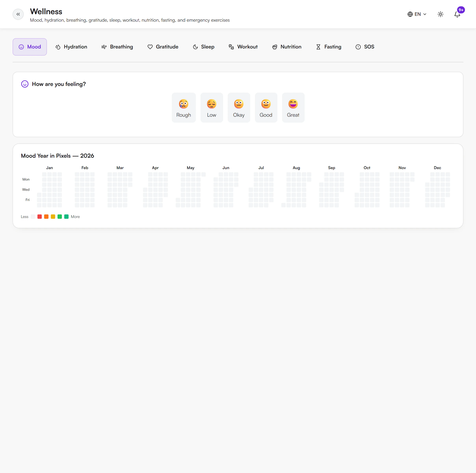
Task: Click the Wellness page title
Action: [x=46, y=12]
